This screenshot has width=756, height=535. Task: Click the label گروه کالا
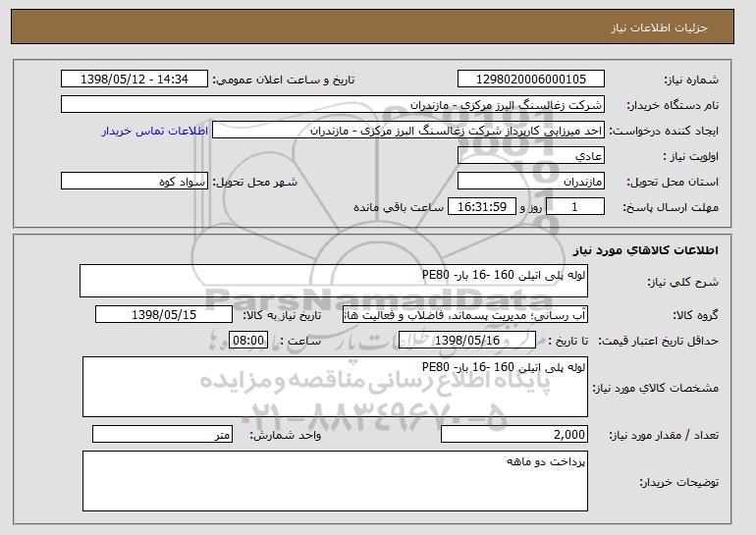pos(695,315)
